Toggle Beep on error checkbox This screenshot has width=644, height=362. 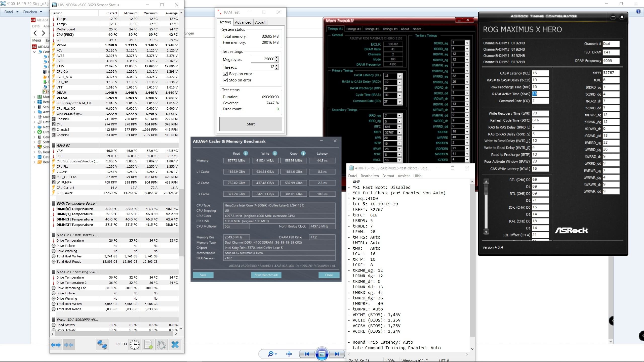(225, 74)
